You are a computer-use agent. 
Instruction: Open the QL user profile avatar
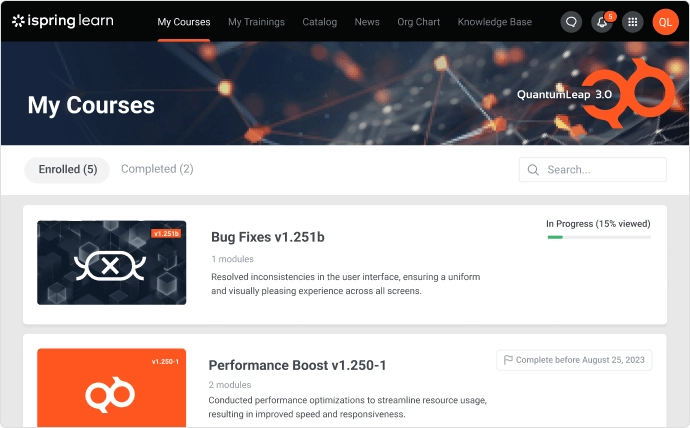tap(665, 21)
